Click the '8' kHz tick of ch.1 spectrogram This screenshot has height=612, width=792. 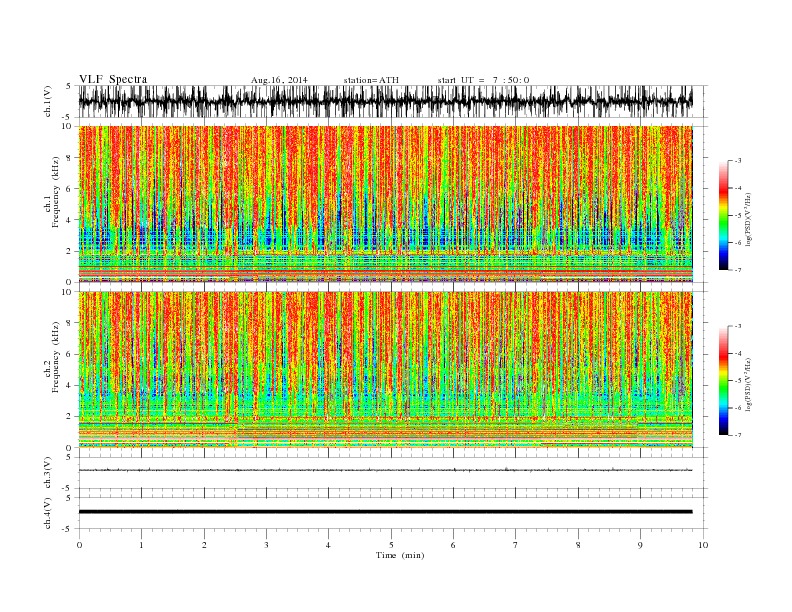(69, 158)
